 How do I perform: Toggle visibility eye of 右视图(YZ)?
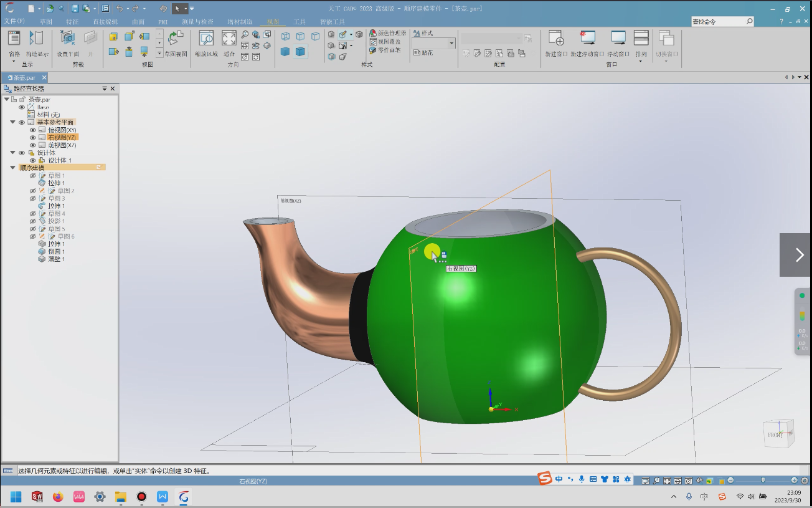pos(33,137)
